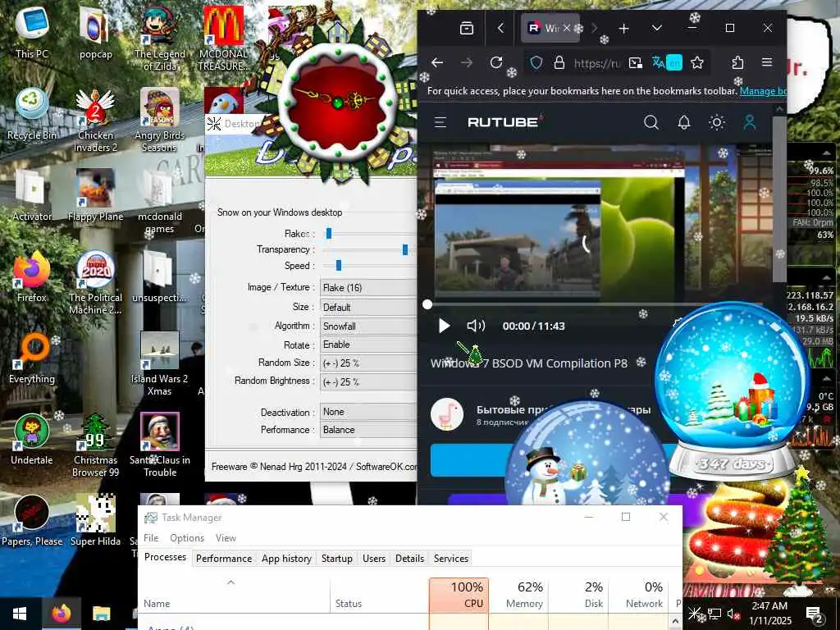Launch Firefox from the desktop icon
The height and width of the screenshot is (630, 840).
pos(32,277)
